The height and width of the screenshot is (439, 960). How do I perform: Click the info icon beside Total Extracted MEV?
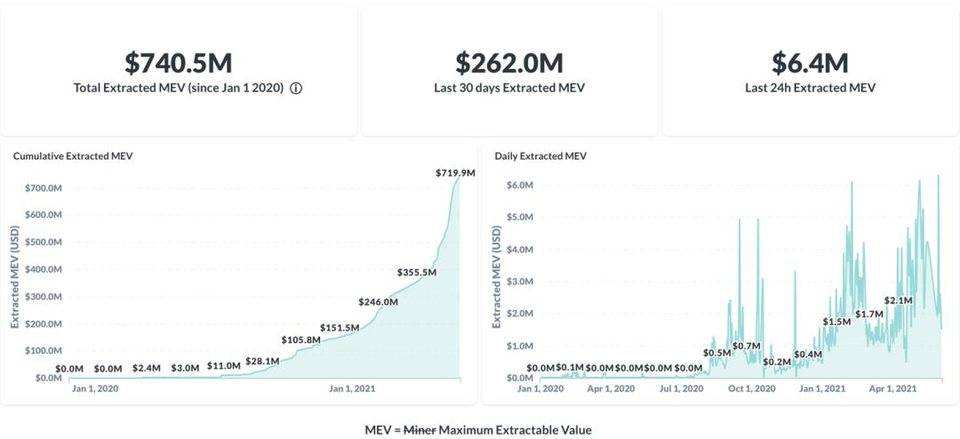pos(296,88)
